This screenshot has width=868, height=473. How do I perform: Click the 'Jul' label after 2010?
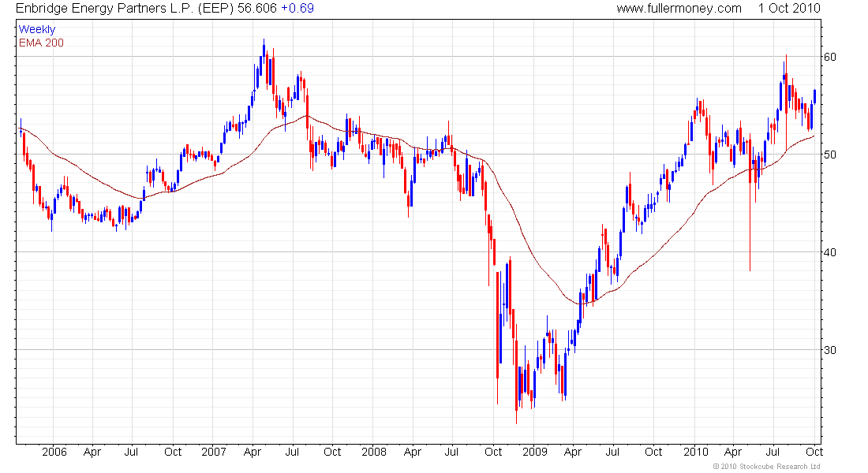pos(773,452)
